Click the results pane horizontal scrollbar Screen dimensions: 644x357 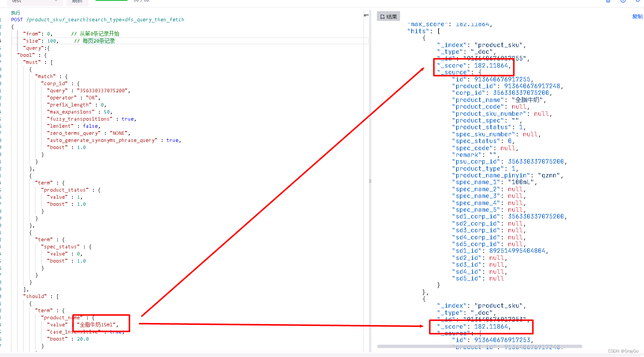pyautogui.click(x=480, y=346)
